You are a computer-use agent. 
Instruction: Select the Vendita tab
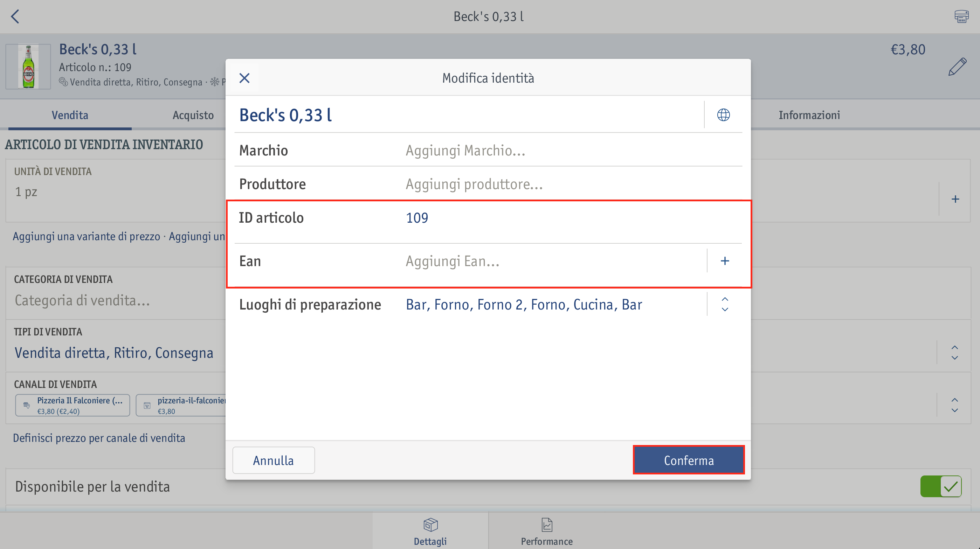[x=70, y=115]
